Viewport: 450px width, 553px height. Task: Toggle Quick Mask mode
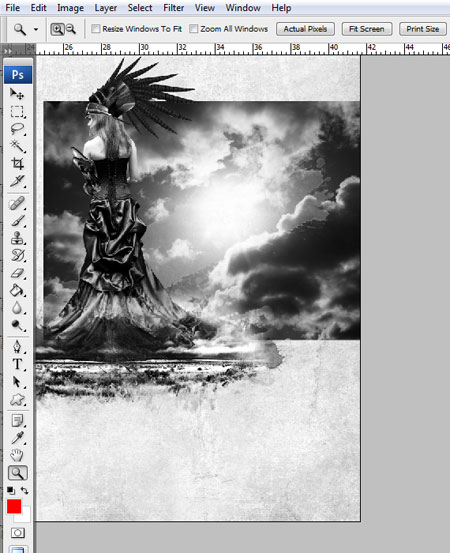click(x=18, y=533)
